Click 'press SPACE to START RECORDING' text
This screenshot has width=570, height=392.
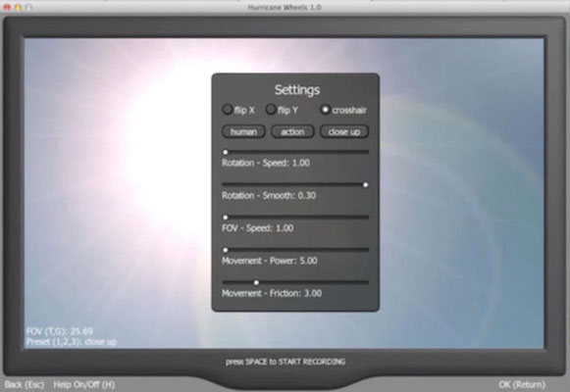(x=285, y=362)
